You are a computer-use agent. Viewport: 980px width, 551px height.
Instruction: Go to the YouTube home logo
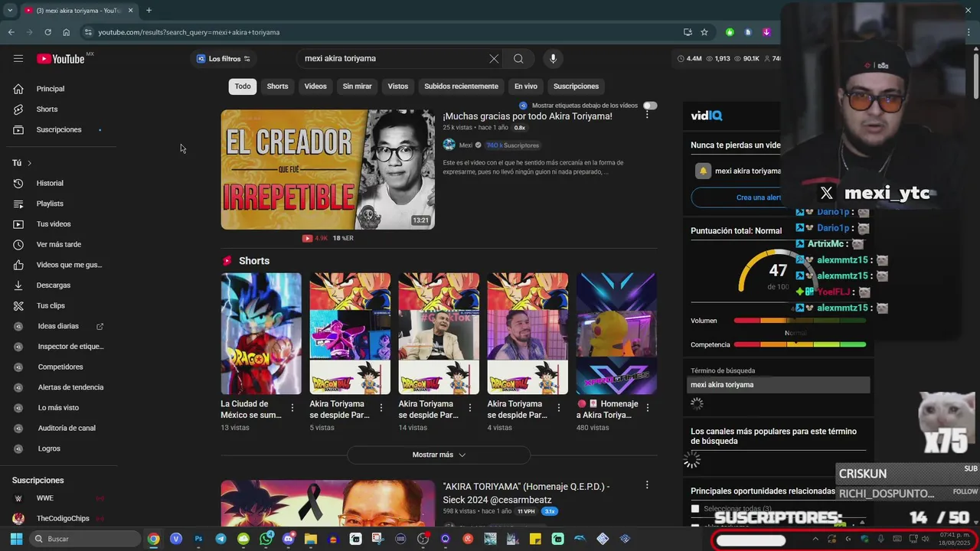pos(60,59)
